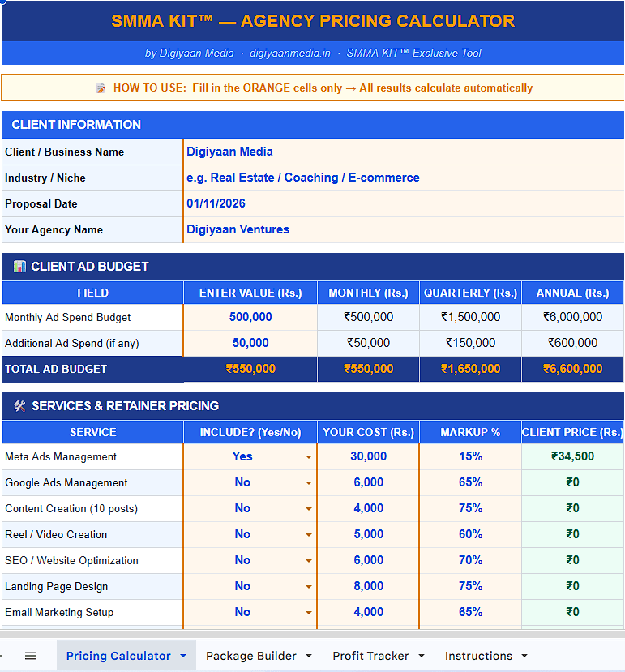This screenshot has width=625, height=672.
Task: Select the Industry / Niche input cell
Action: (x=404, y=178)
